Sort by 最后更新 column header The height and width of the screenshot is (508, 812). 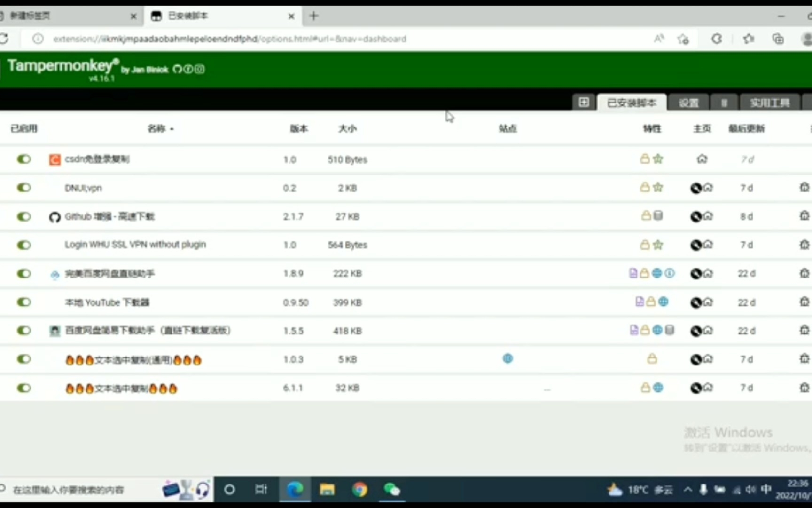click(747, 128)
